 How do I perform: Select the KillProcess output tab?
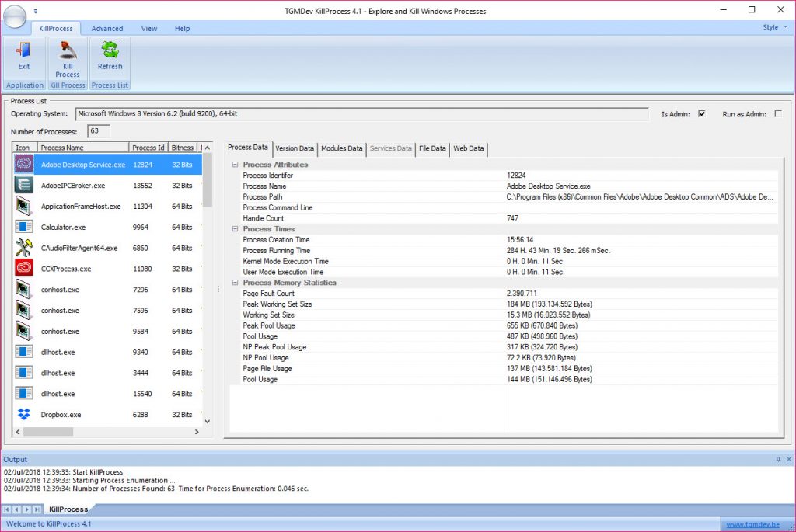click(x=68, y=509)
